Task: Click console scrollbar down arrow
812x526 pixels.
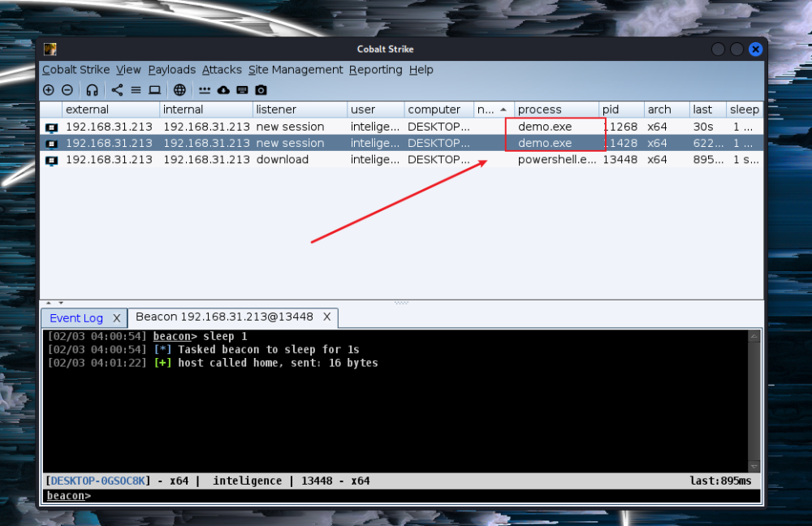Action: pyautogui.click(x=754, y=467)
